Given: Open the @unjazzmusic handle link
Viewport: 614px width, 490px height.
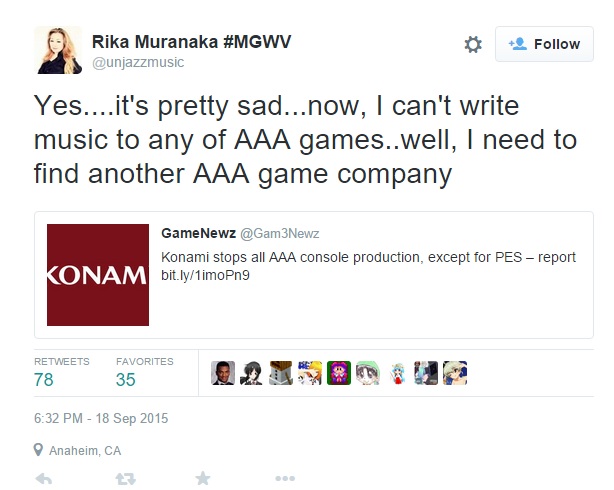Looking at the screenshot, I should pos(138,62).
